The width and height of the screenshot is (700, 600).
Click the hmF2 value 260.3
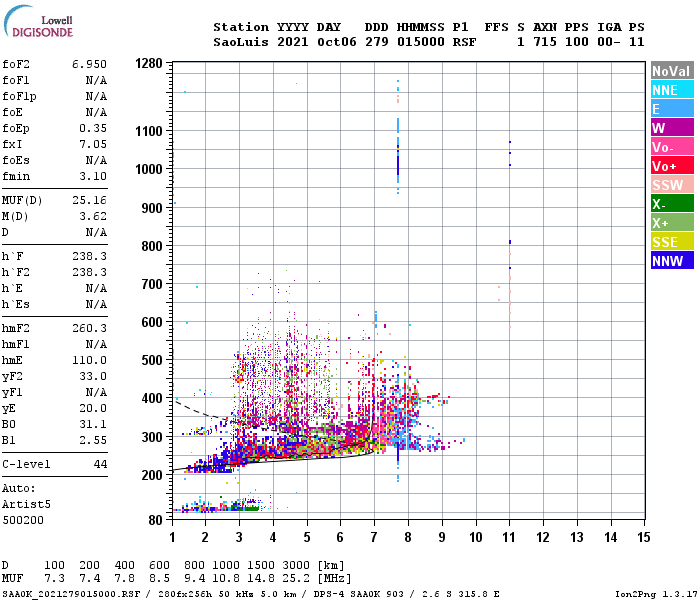click(89, 328)
